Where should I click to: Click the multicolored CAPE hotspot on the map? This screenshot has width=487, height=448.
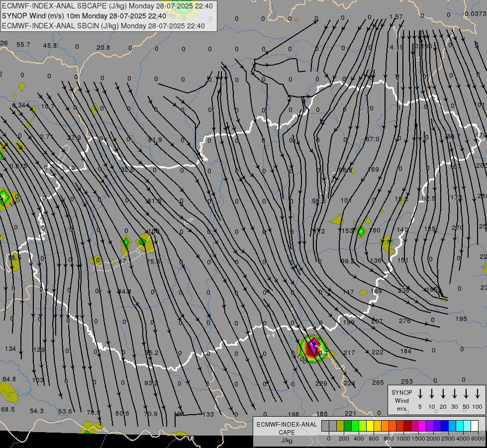tap(313, 348)
